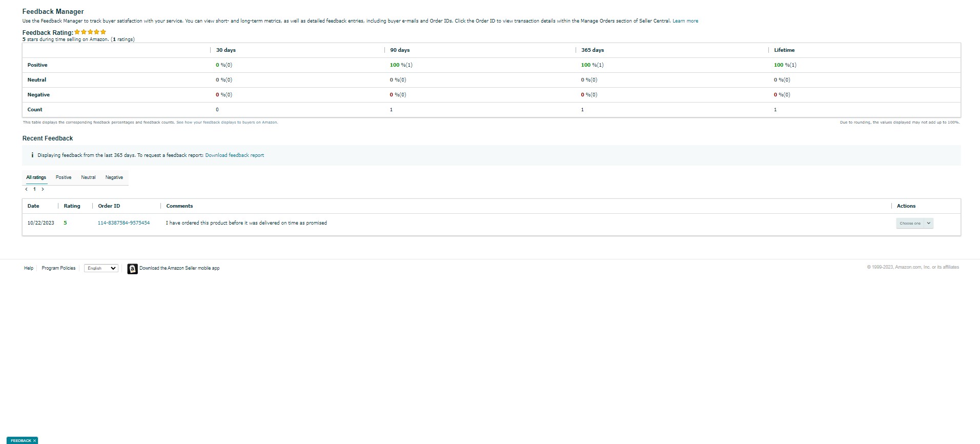The image size is (980, 444).
Task: Switch to the Neutral ratings tab
Action: [88, 177]
